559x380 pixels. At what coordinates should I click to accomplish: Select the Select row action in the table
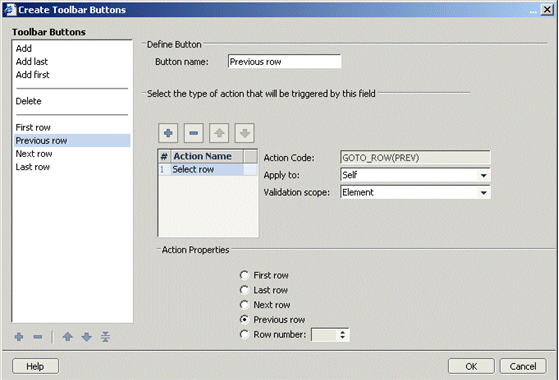tap(208, 169)
